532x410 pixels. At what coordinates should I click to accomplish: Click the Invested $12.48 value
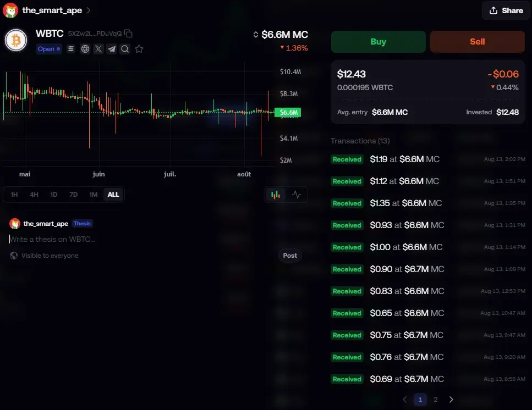507,112
